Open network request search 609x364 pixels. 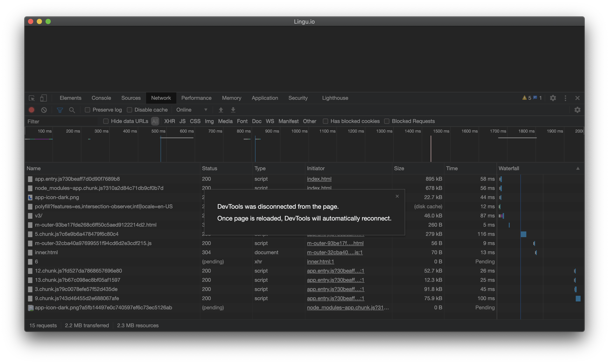[x=72, y=110]
